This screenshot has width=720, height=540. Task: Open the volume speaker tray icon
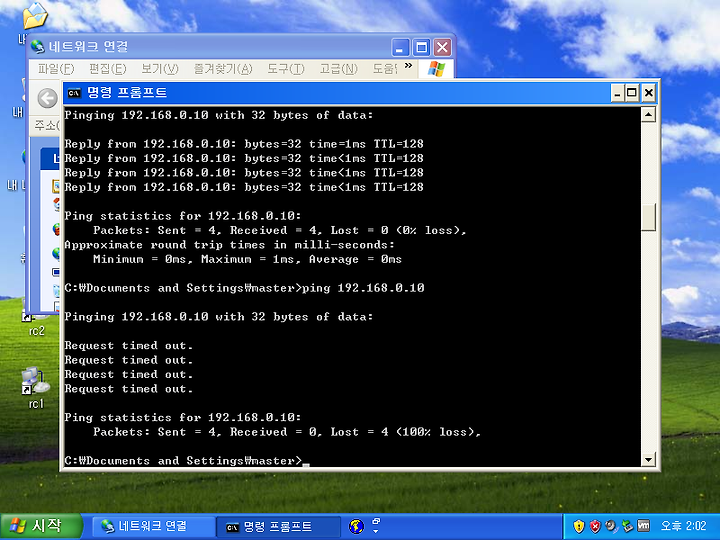[x=611, y=526]
